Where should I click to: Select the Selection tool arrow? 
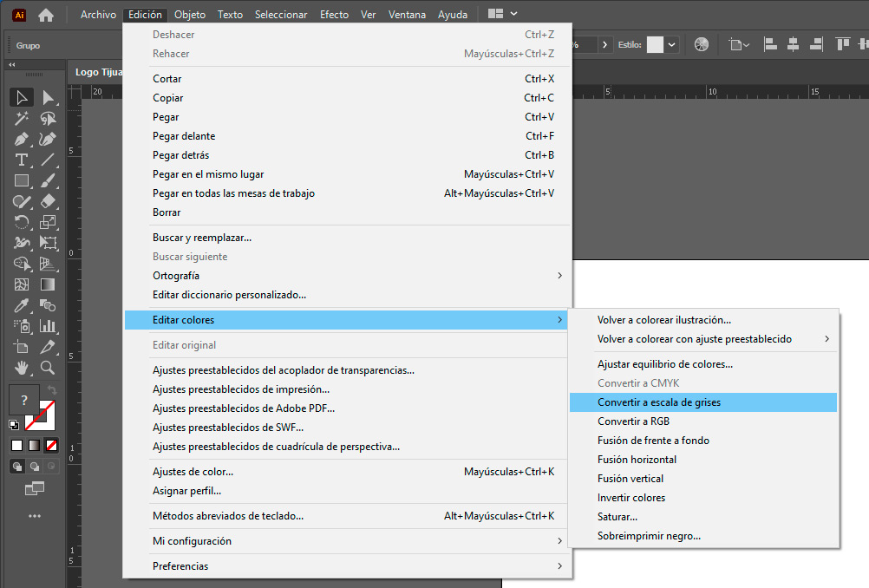coord(22,97)
